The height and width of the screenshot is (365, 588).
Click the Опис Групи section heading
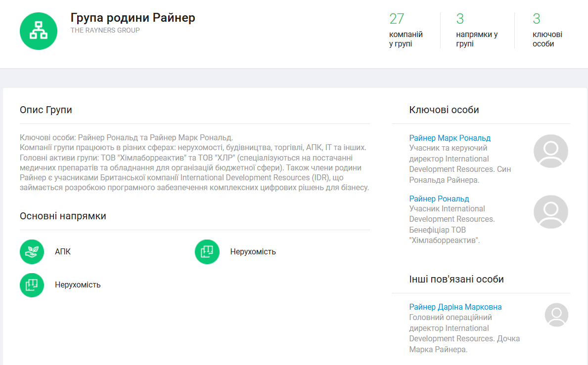[x=46, y=110]
